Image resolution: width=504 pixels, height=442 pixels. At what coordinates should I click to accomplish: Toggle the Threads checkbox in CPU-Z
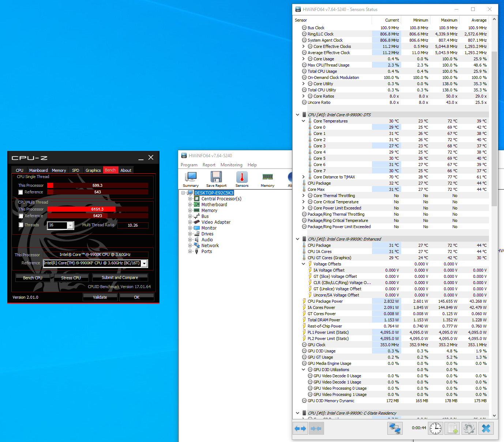coord(21,225)
